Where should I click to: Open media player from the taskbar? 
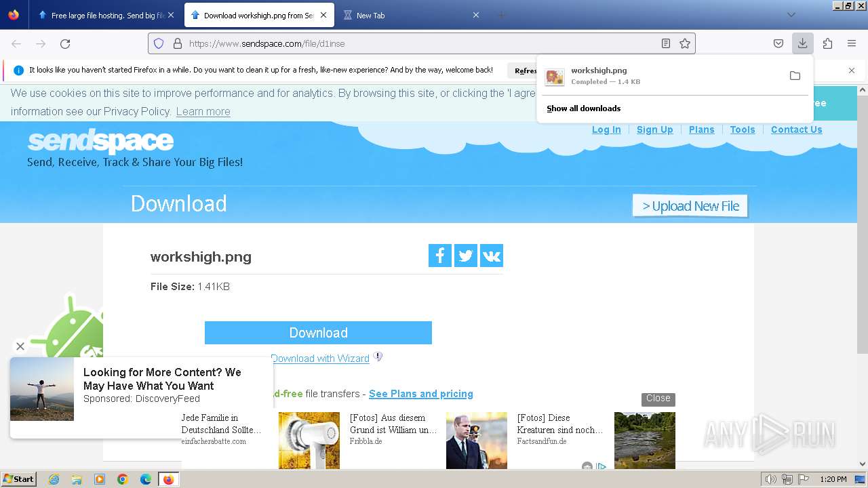pos(100,479)
